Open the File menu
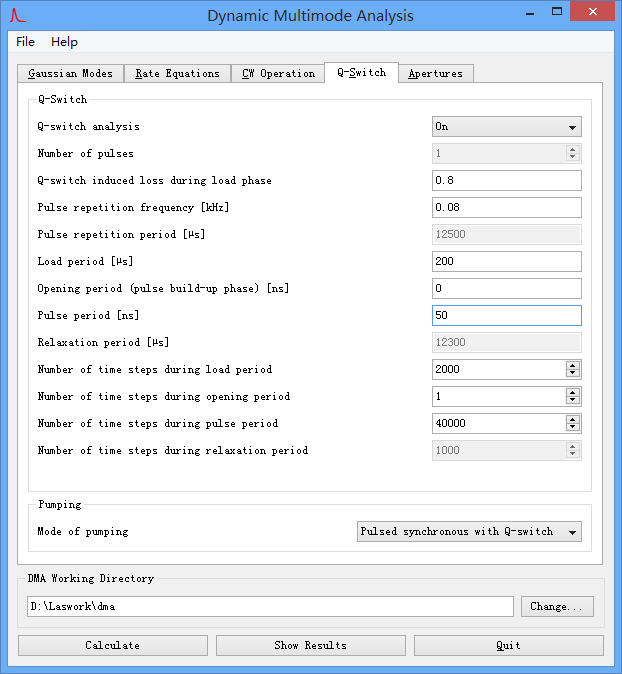Viewport: 622px width, 674px height. (25, 42)
